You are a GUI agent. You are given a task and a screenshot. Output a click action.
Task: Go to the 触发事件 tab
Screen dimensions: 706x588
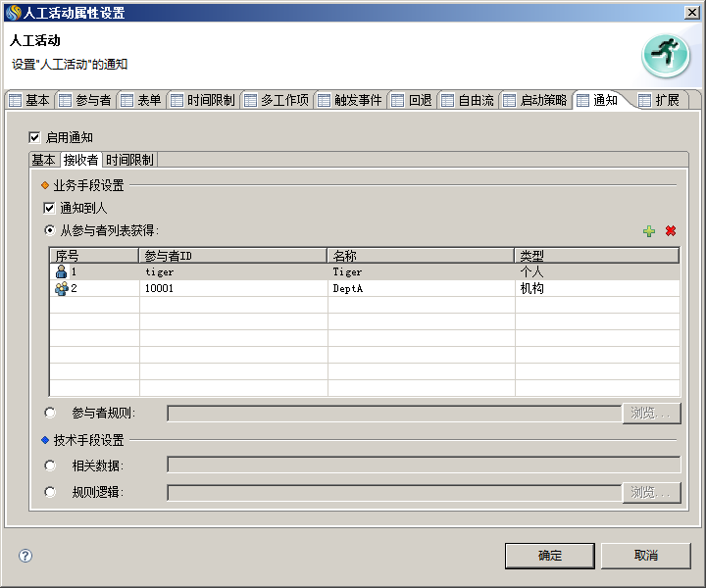click(350, 100)
